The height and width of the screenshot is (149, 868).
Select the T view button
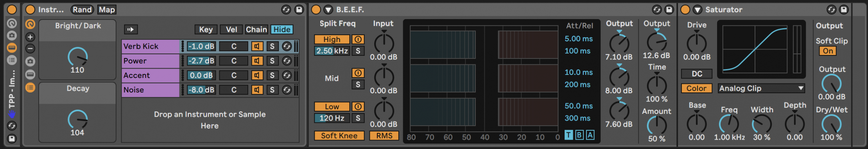[569, 135]
